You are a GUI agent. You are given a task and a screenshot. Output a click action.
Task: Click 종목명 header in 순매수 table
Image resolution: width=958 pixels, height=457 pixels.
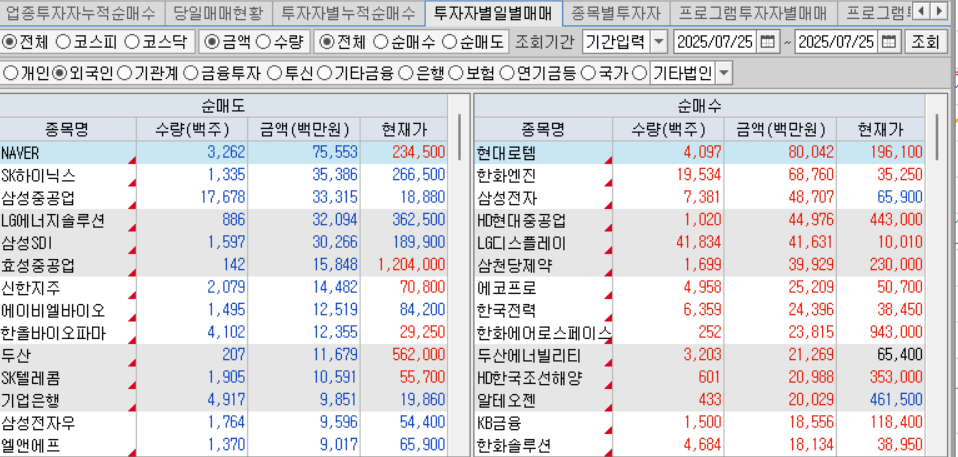[543, 130]
